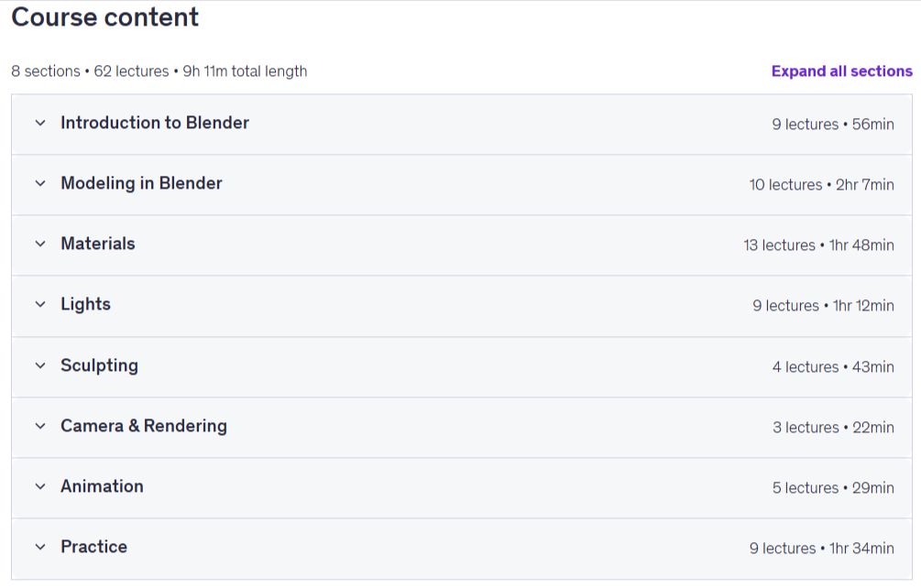This screenshot has height=588, width=921.
Task: Expand the Animation section arrow
Action: point(40,486)
